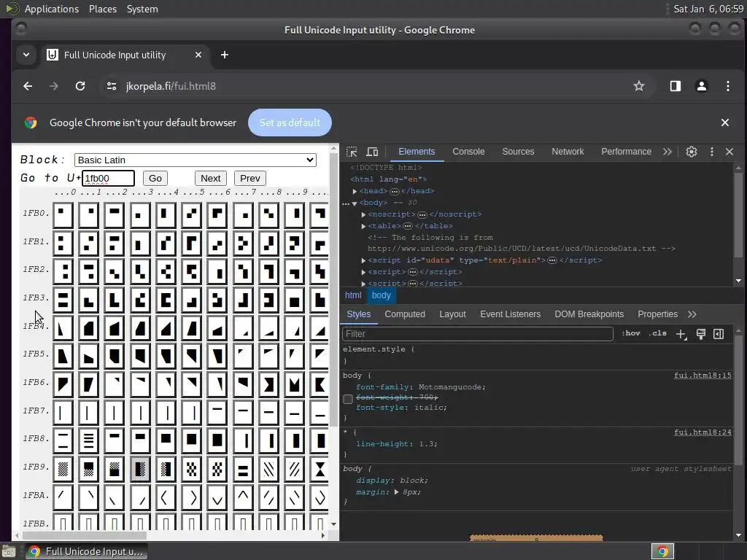Click the body breadcrumb in DevTools
This screenshot has width=747, height=560.
point(381,295)
